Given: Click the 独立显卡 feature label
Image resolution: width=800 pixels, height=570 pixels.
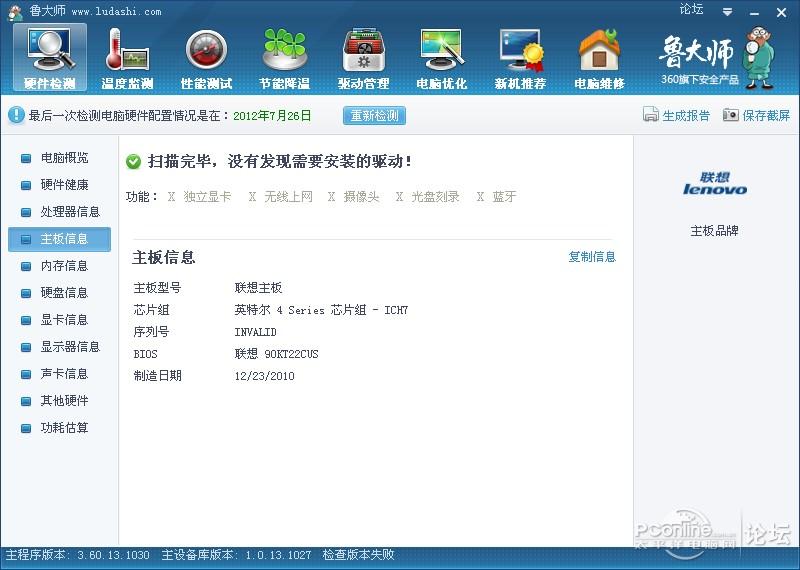Looking at the screenshot, I should 207,196.
